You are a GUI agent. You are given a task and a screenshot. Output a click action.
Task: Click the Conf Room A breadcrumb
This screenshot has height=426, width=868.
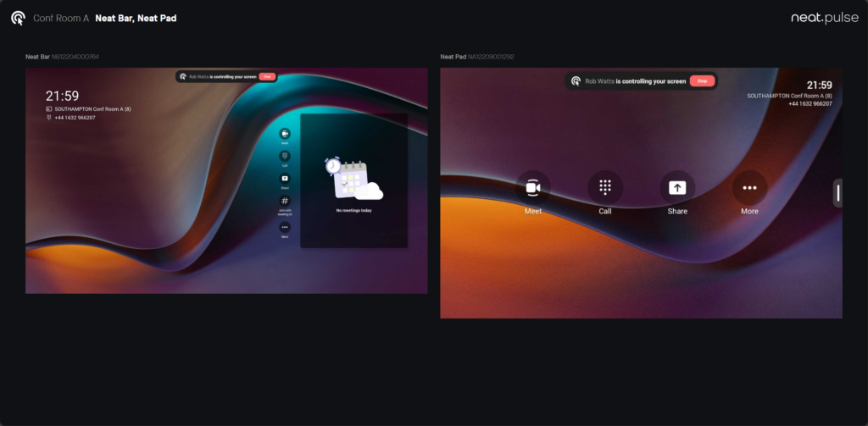pyautogui.click(x=61, y=19)
